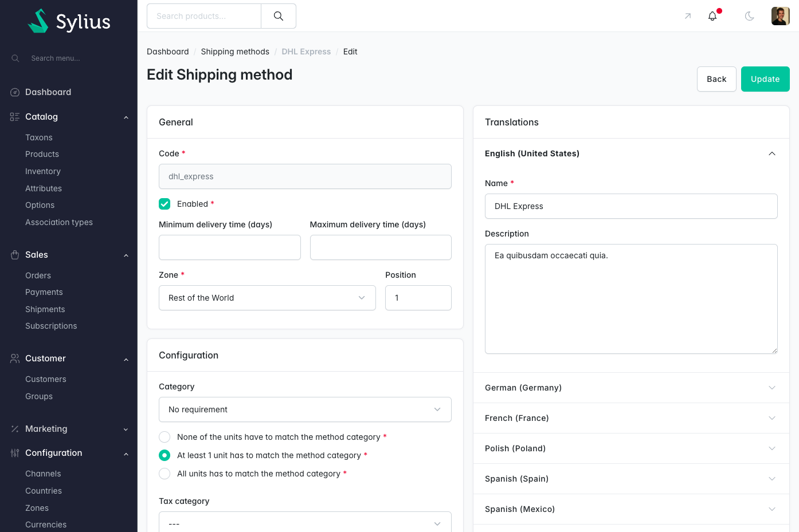Select 'None of the units' radio option
Screen dimensions: 799x532
(x=164, y=437)
